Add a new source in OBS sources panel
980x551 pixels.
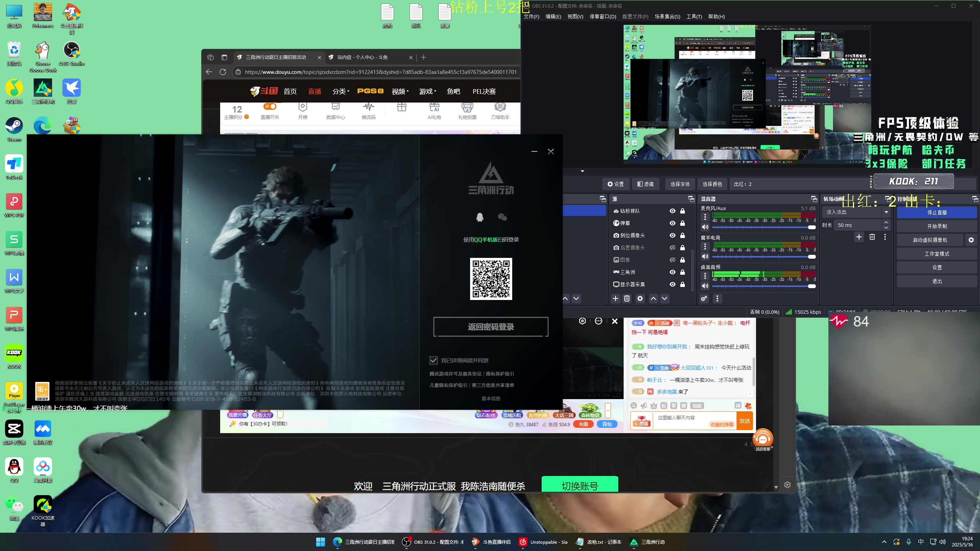click(616, 298)
